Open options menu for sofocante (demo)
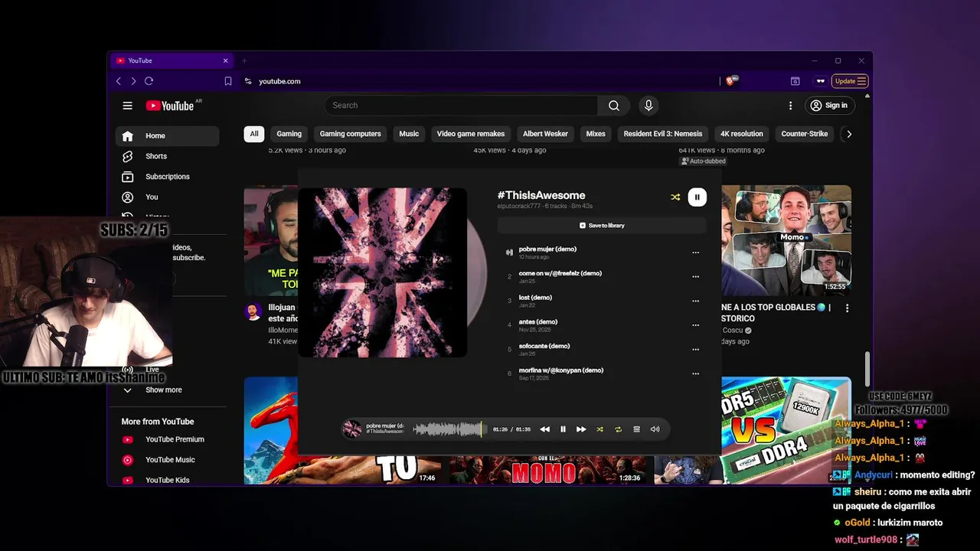 click(695, 350)
